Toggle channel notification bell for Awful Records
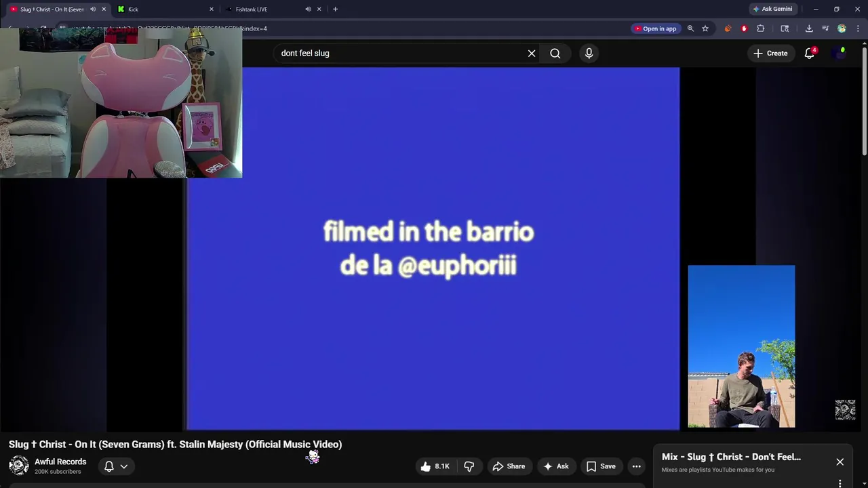The image size is (868, 488). (115, 466)
